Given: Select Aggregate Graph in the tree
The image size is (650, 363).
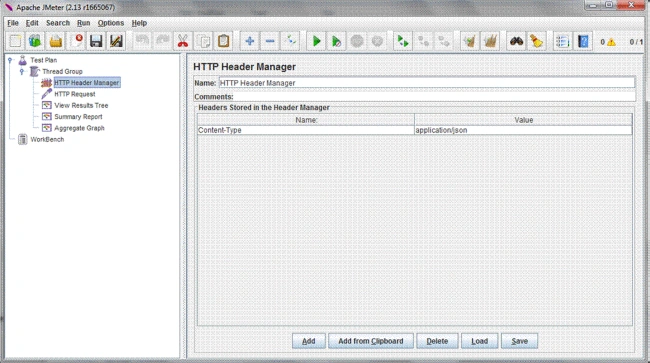Looking at the screenshot, I should pyautogui.click(x=79, y=128).
